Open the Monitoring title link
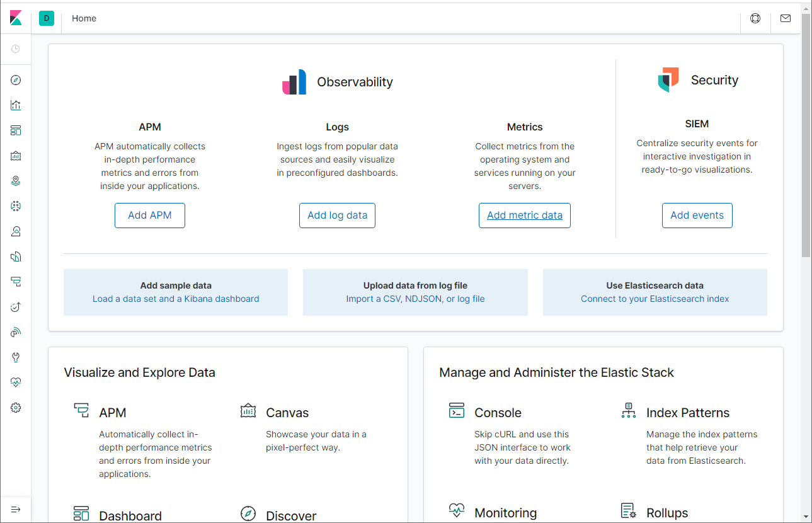Image resolution: width=812 pixels, height=523 pixels. point(506,513)
